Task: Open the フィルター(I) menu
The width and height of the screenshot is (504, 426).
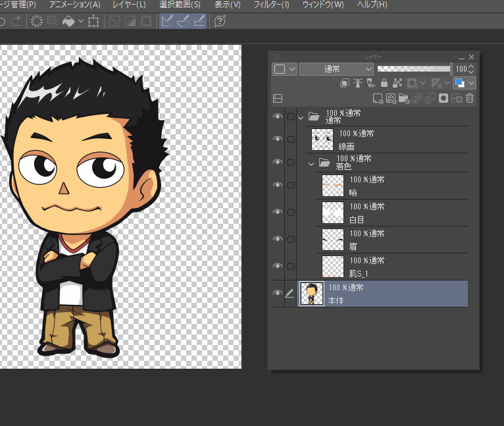Action: click(271, 5)
